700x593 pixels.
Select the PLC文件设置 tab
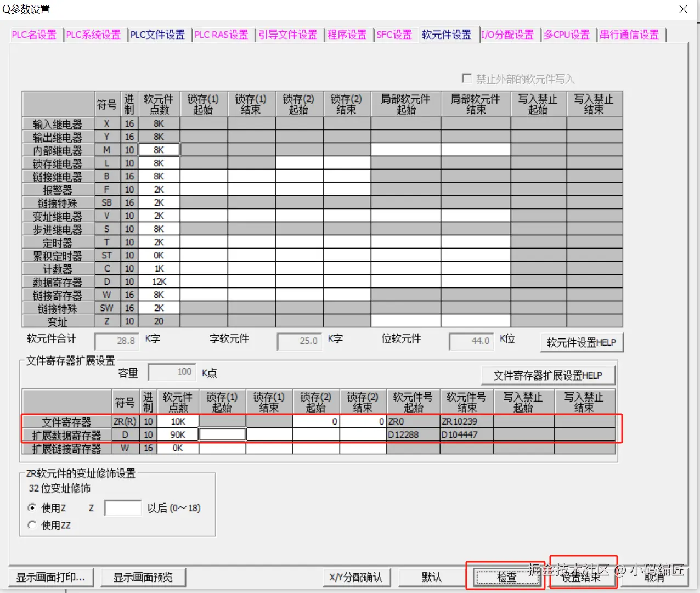pos(157,35)
